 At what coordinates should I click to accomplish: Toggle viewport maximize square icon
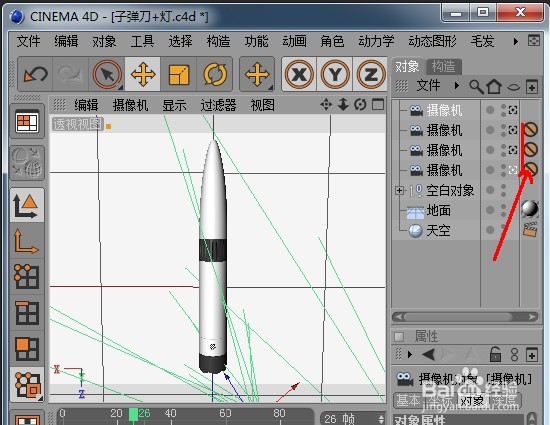coord(378,104)
